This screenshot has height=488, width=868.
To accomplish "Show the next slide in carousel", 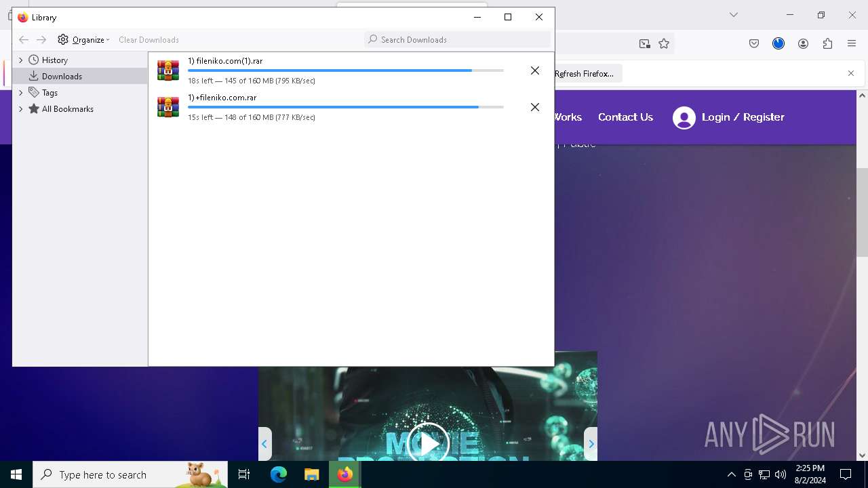I will (x=591, y=444).
